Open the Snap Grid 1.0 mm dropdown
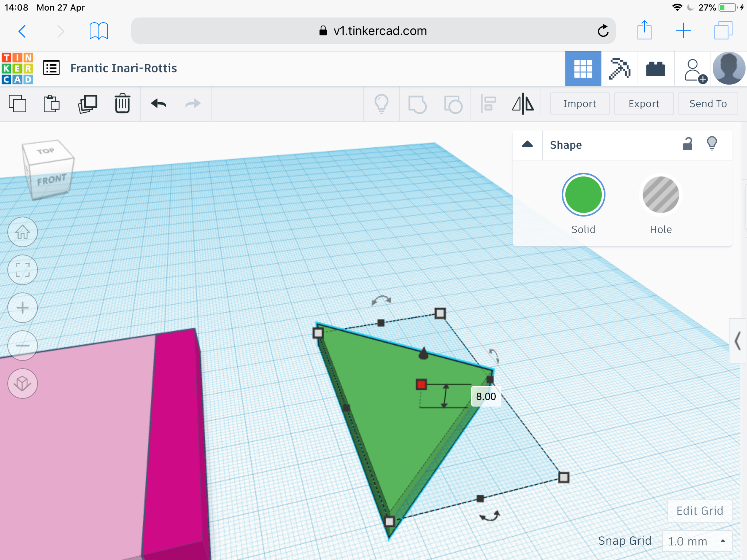The image size is (747, 560). (x=697, y=541)
